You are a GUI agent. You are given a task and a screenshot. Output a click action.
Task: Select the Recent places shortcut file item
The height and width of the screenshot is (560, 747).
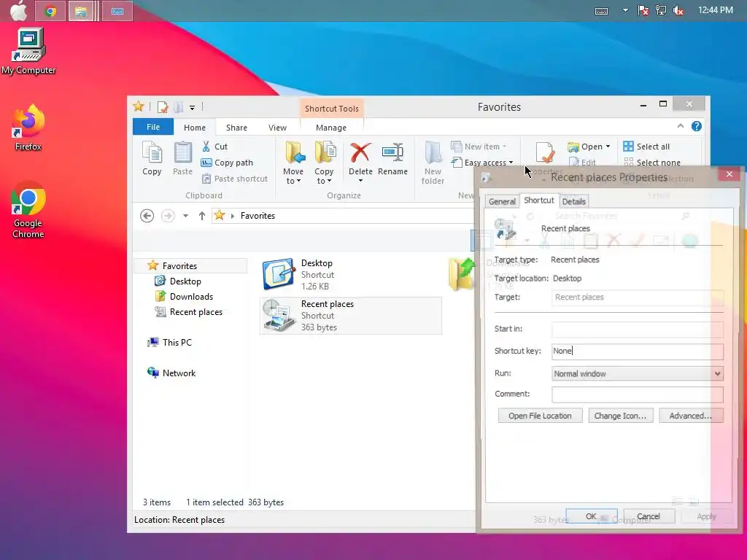tap(350, 315)
